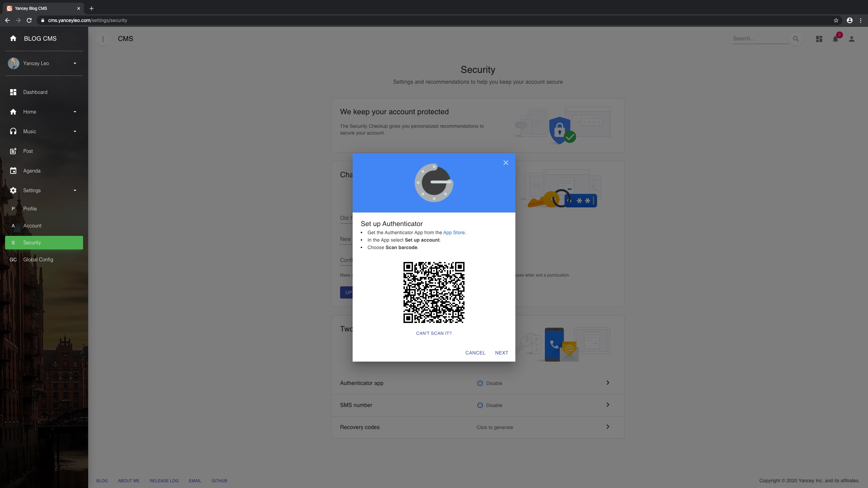Open the BLOG footer link

click(x=102, y=481)
